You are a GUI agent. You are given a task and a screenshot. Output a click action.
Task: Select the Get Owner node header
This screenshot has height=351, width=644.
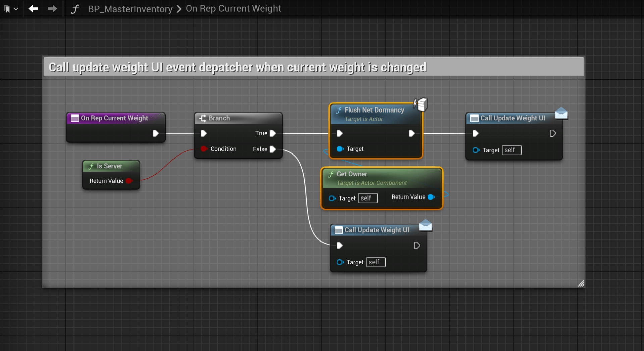[382, 178]
